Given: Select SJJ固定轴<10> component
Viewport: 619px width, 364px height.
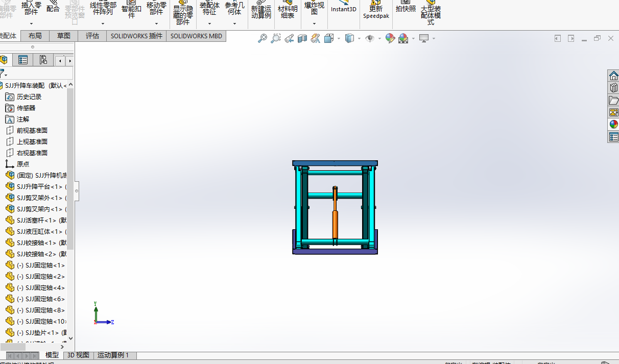Looking at the screenshot, I should (x=36, y=321).
